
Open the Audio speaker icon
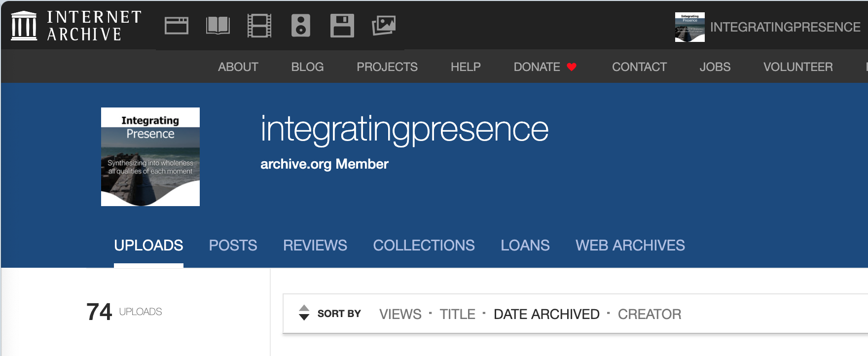click(x=300, y=26)
